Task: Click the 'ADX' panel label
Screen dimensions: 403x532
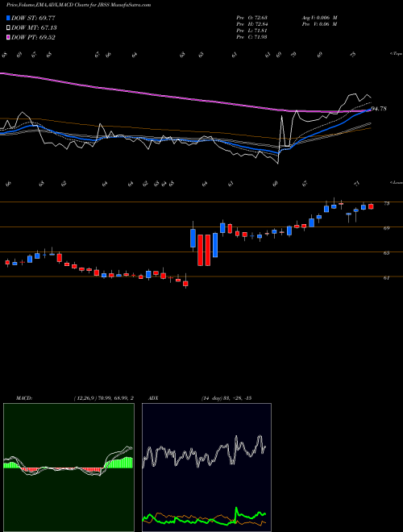Action: (153, 398)
